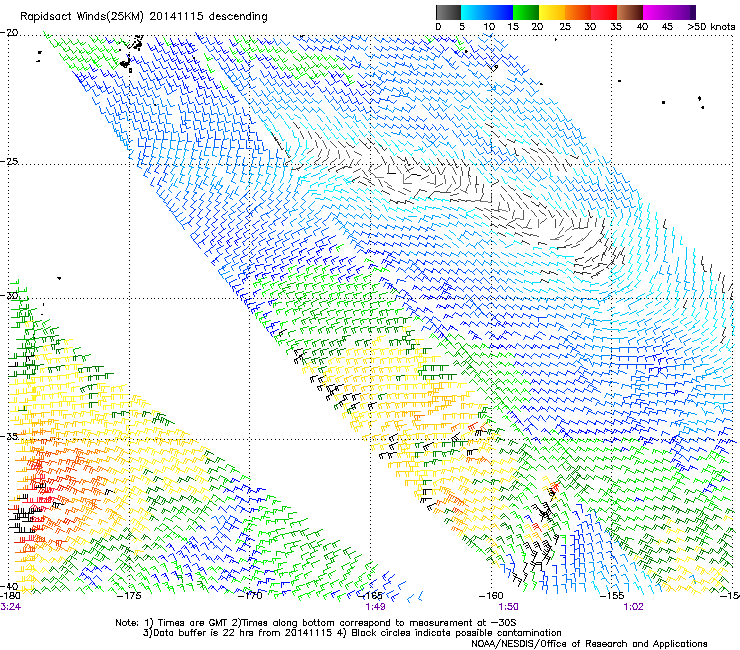Click the '0' label under the color bar
740x650 pixels.
click(438, 27)
